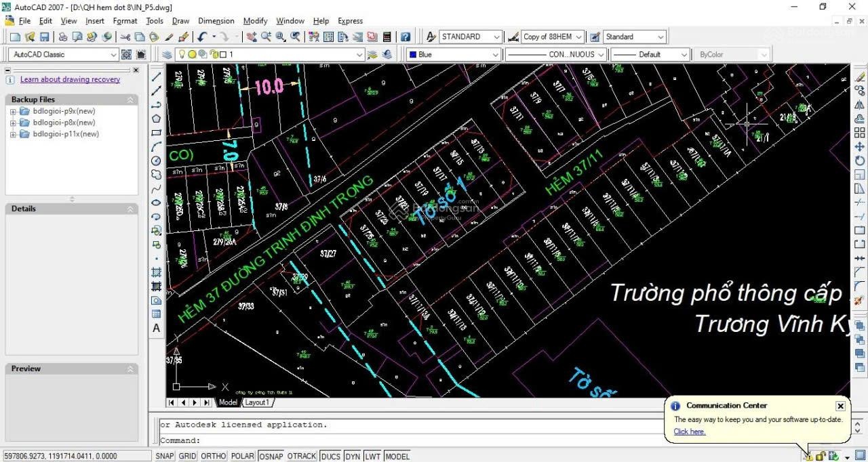Open the QuickCalc calculator
The width and height of the screenshot is (868, 462).
387,37
